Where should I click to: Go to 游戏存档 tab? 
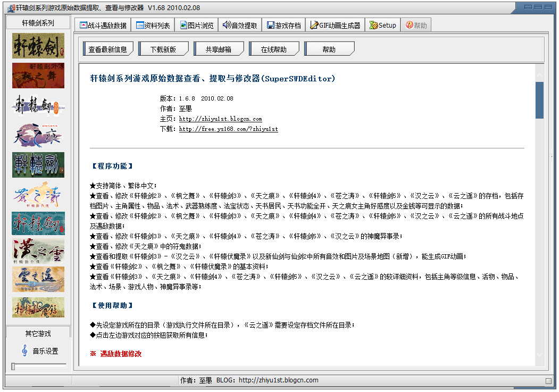pos(284,26)
